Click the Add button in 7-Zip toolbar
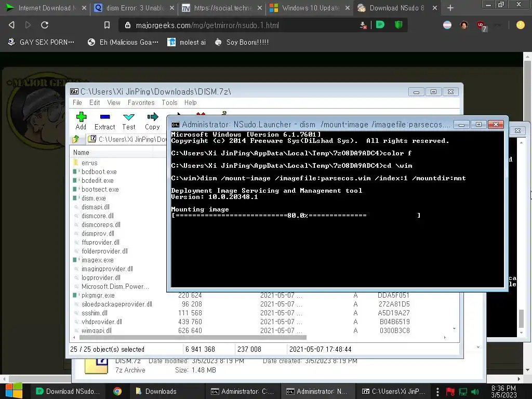The image size is (532, 399). tap(81, 121)
